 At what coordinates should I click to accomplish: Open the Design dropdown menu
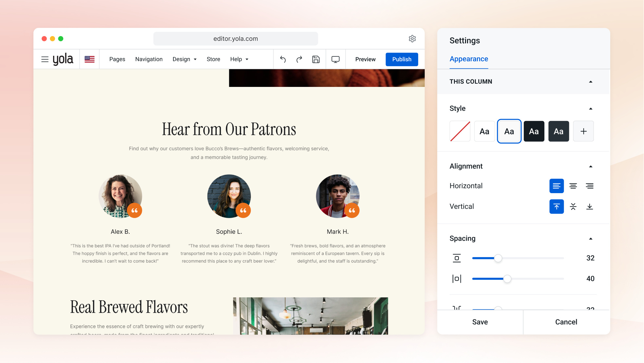tap(185, 59)
